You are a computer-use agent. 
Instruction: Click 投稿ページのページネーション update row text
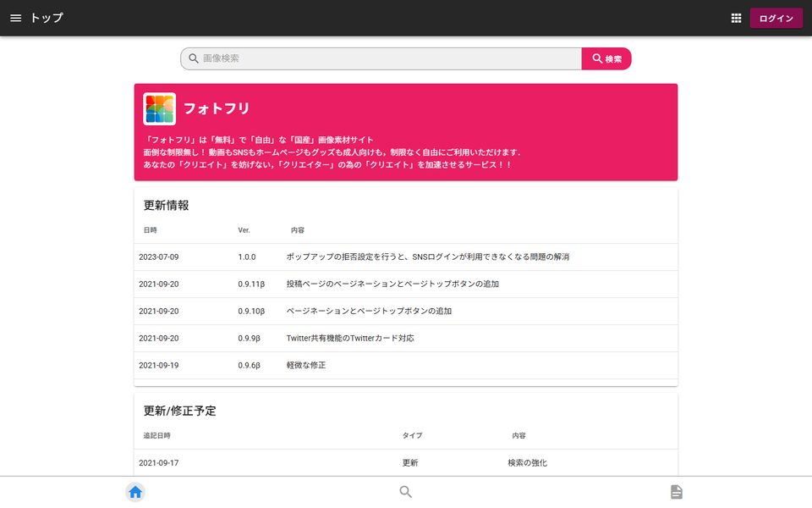(392, 284)
